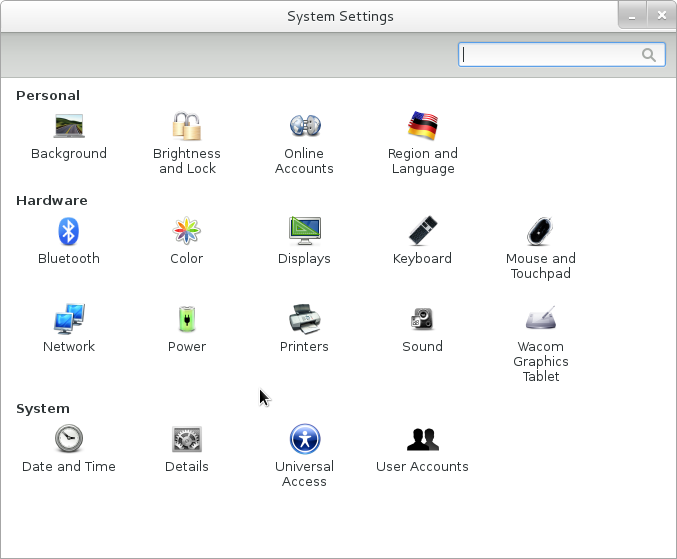Open the Details gear icon
The image size is (677, 559).
[187, 439]
